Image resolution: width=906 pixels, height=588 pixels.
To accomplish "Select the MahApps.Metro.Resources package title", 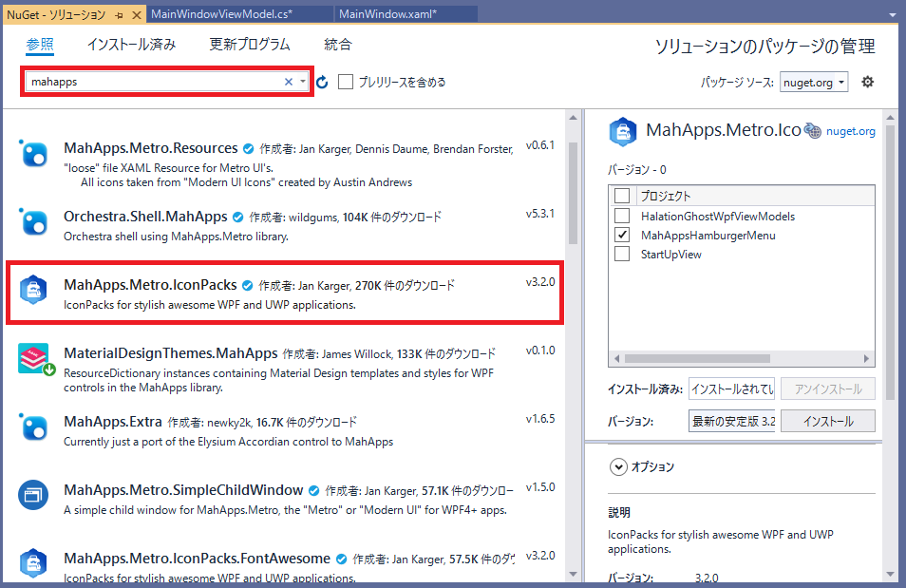I will (151, 148).
